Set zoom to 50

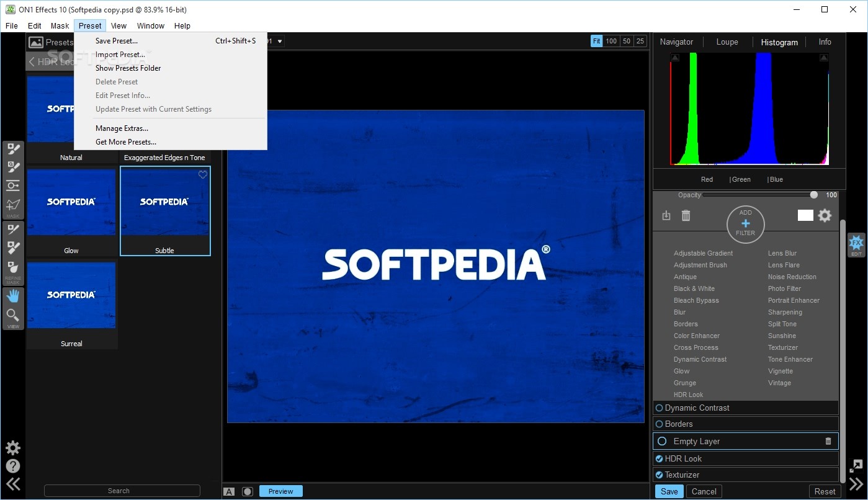627,41
